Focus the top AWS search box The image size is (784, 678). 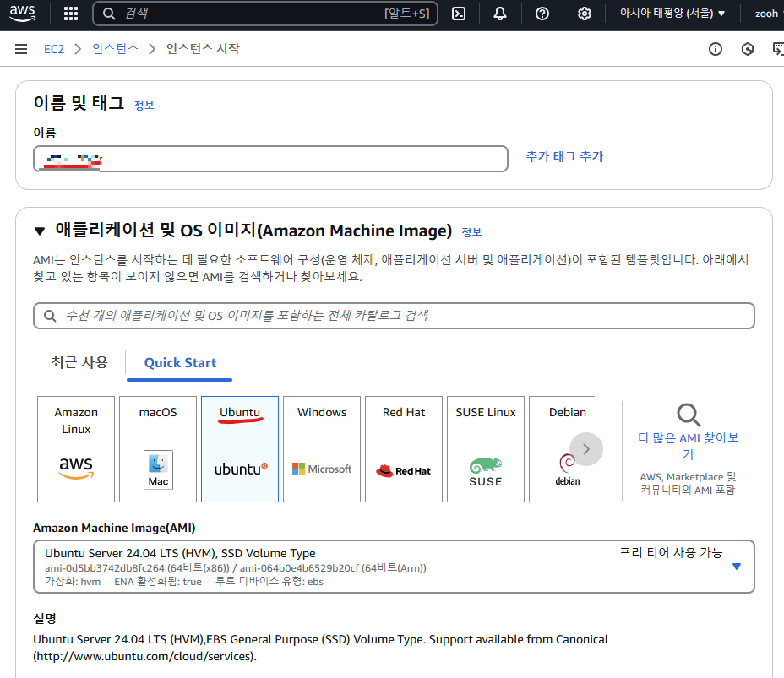tap(265, 14)
